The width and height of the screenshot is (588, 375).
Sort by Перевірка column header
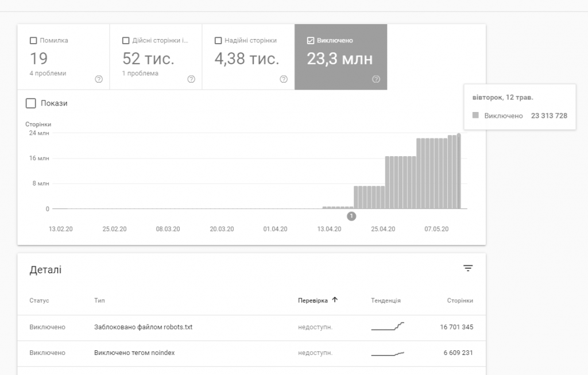(313, 300)
